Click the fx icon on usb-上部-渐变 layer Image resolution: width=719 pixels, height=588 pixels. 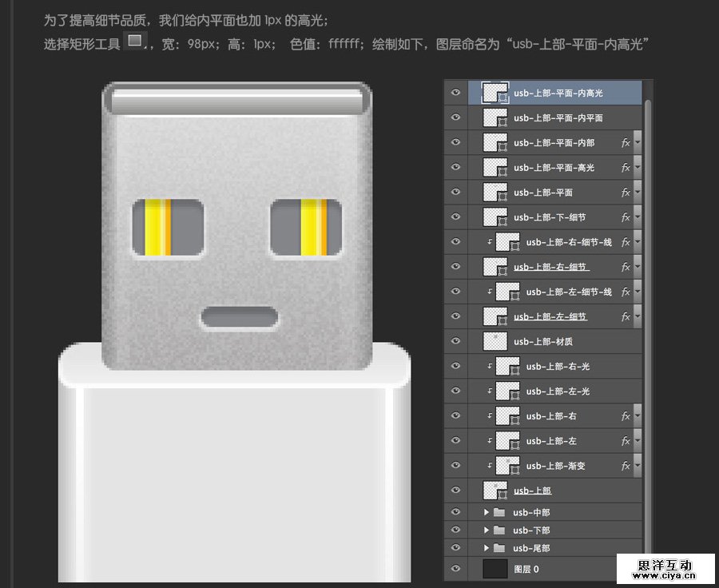click(626, 465)
